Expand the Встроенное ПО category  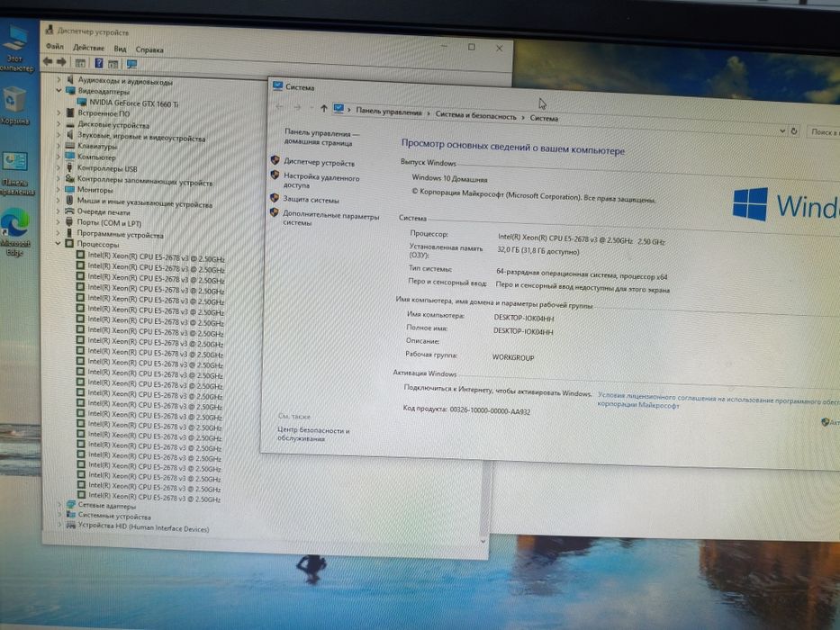59,112
